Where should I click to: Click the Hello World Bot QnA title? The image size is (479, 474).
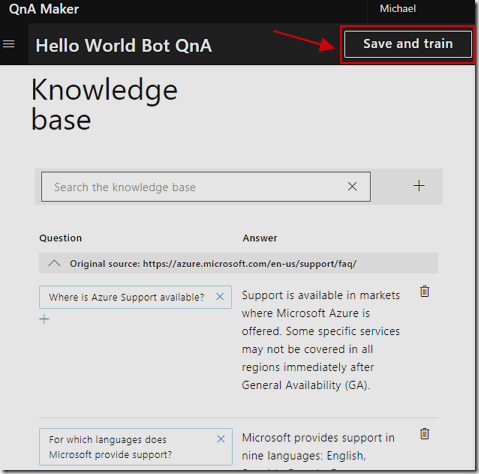click(124, 45)
